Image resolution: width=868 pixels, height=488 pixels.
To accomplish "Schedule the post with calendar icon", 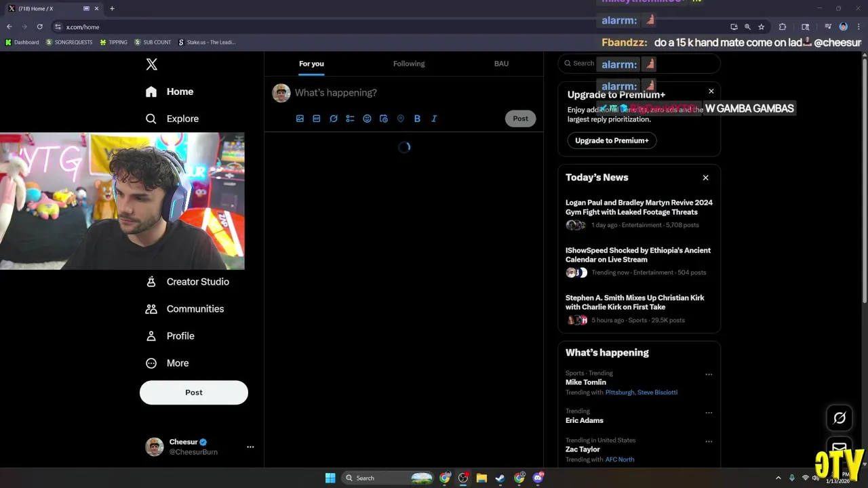I will coord(384,119).
